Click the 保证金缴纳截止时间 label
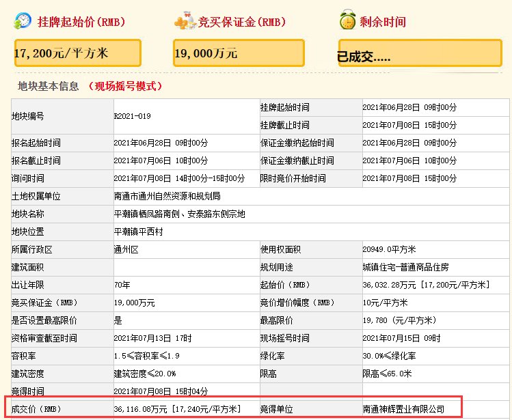 pos(297,160)
